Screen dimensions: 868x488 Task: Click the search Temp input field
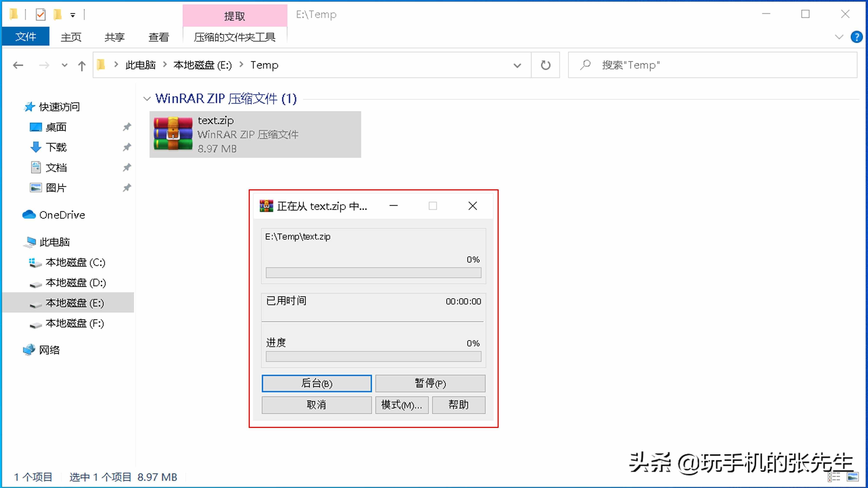pyautogui.click(x=712, y=65)
